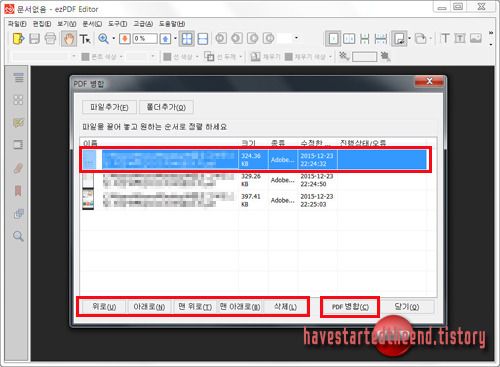Click the 삭제(L) delete button
This screenshot has width=500, height=367.
[x=285, y=307]
